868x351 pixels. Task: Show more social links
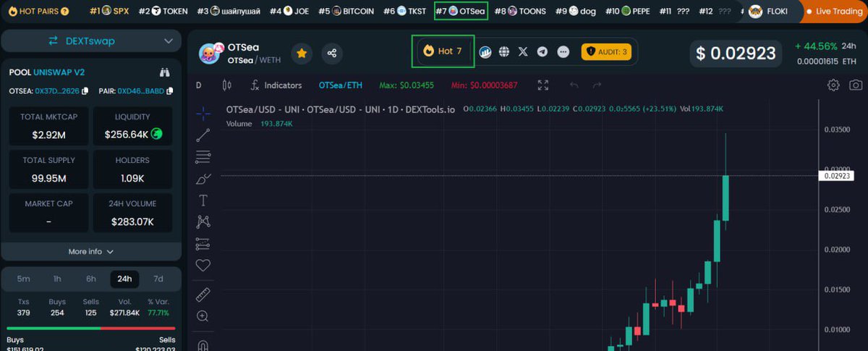(x=563, y=52)
